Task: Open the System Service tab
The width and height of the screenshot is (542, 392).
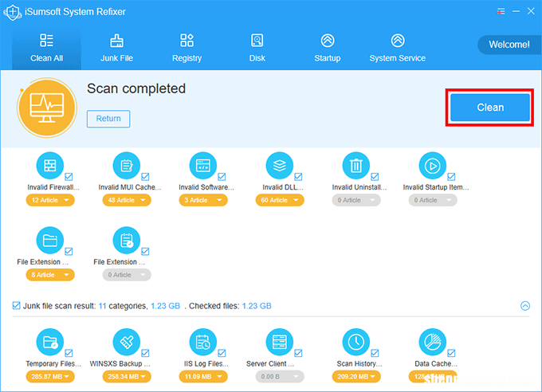Action: pyautogui.click(x=398, y=49)
